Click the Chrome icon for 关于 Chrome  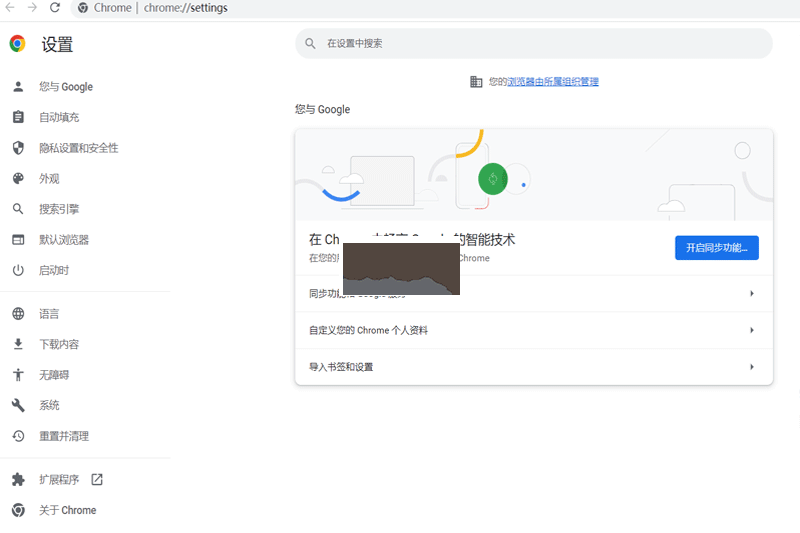click(x=18, y=510)
